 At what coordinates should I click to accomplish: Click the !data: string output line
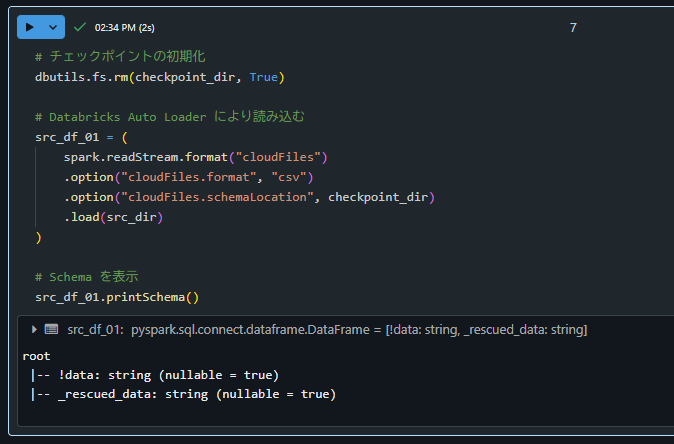tap(155, 375)
